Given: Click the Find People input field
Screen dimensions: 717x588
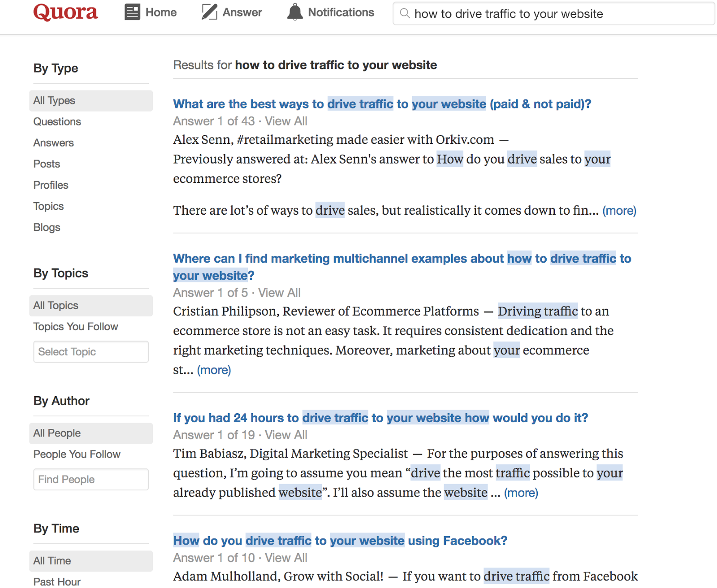Looking at the screenshot, I should click(91, 480).
